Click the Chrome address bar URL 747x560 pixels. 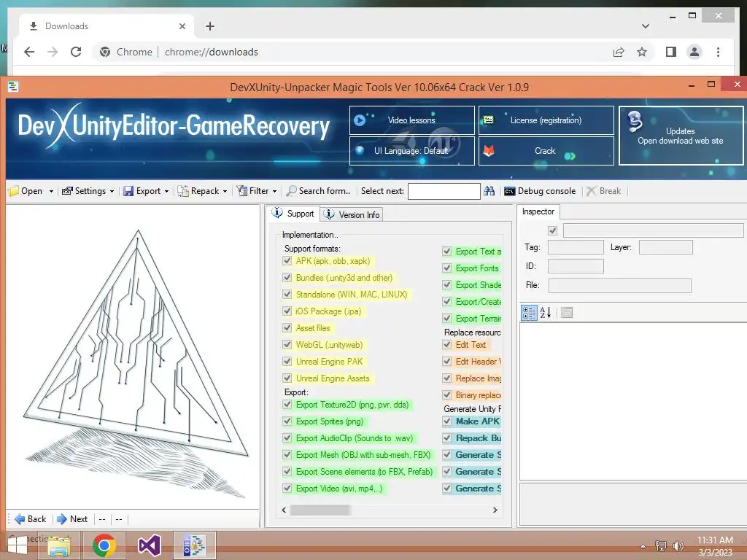(x=212, y=52)
